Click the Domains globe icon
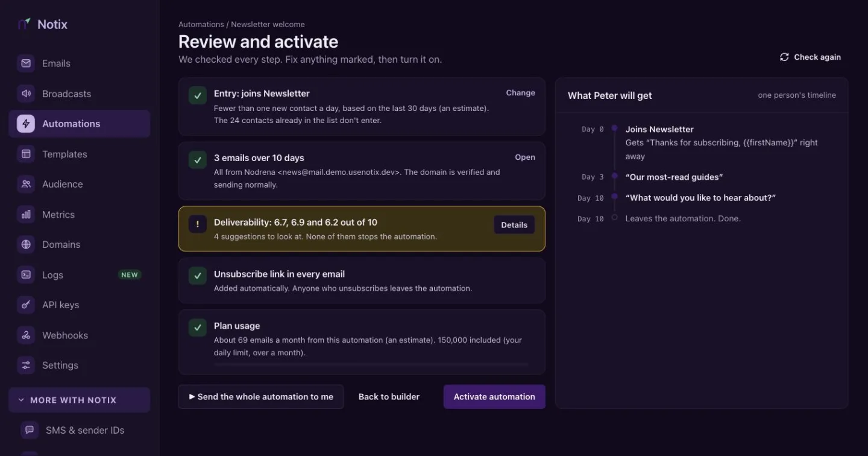The height and width of the screenshot is (456, 868). point(26,244)
